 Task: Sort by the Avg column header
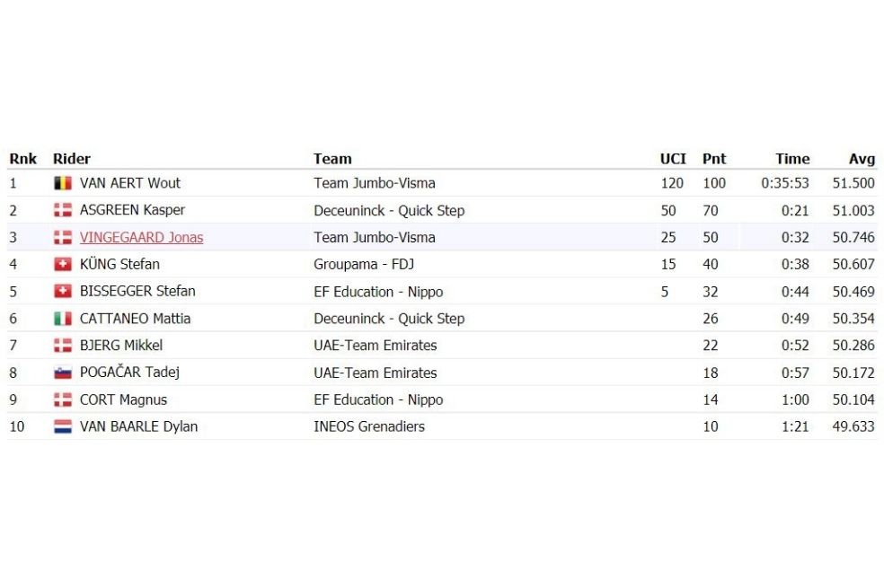pos(862,160)
